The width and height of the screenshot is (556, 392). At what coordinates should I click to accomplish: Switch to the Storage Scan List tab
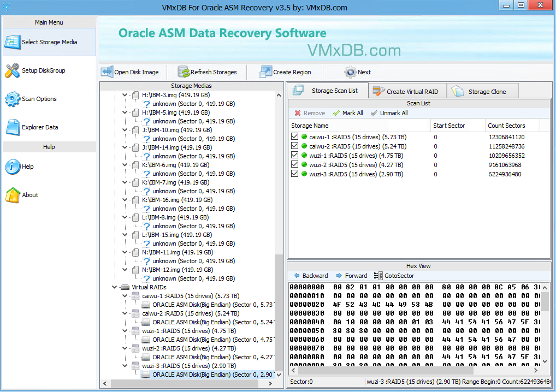click(328, 91)
